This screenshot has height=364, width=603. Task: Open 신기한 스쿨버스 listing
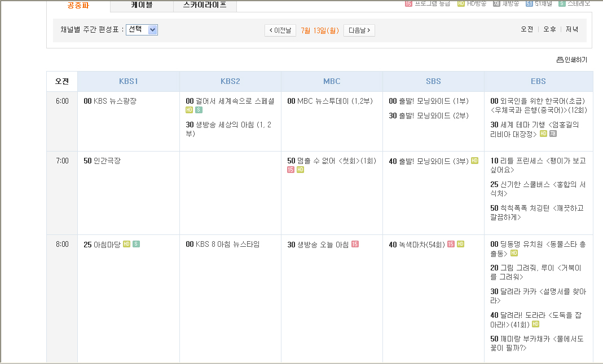point(538,189)
